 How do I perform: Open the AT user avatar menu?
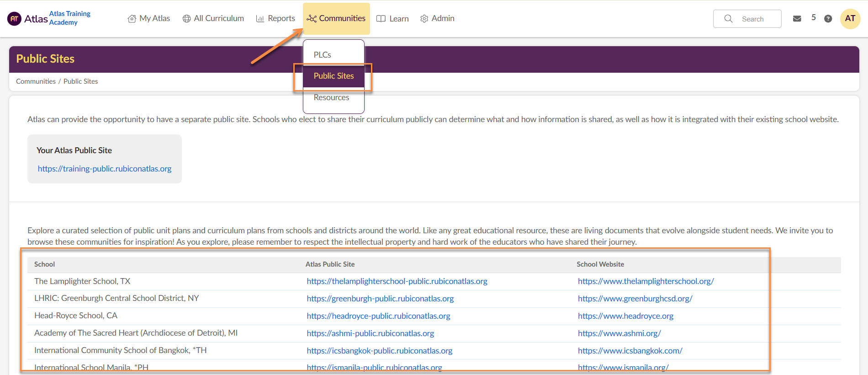[850, 19]
